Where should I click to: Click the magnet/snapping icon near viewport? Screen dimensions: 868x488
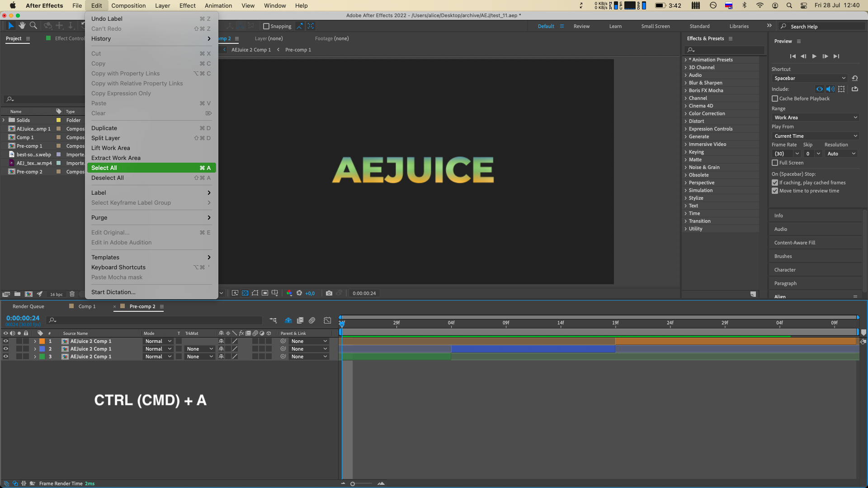(266, 26)
